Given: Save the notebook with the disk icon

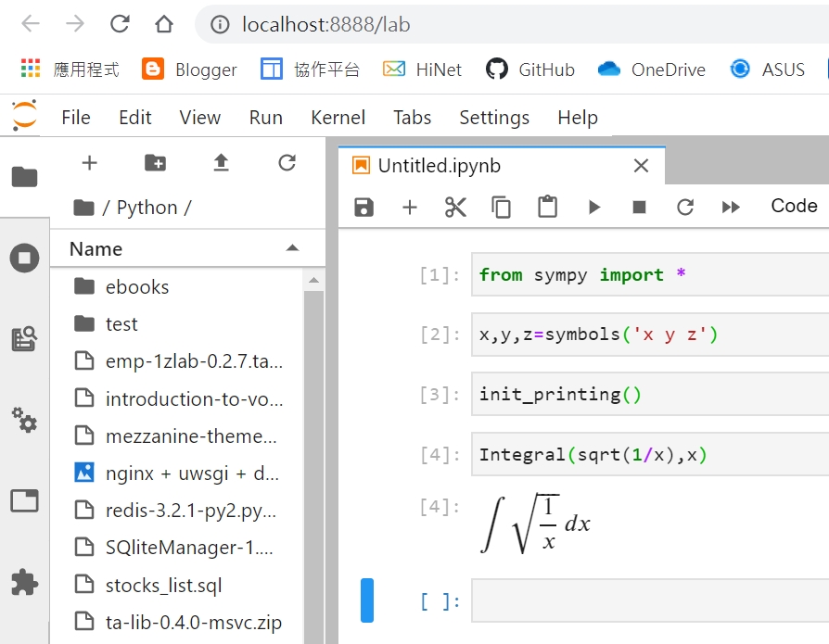Looking at the screenshot, I should 363,207.
